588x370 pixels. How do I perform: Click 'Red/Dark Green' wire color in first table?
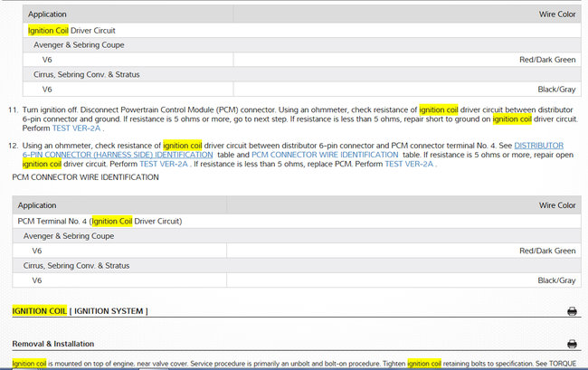(547, 60)
